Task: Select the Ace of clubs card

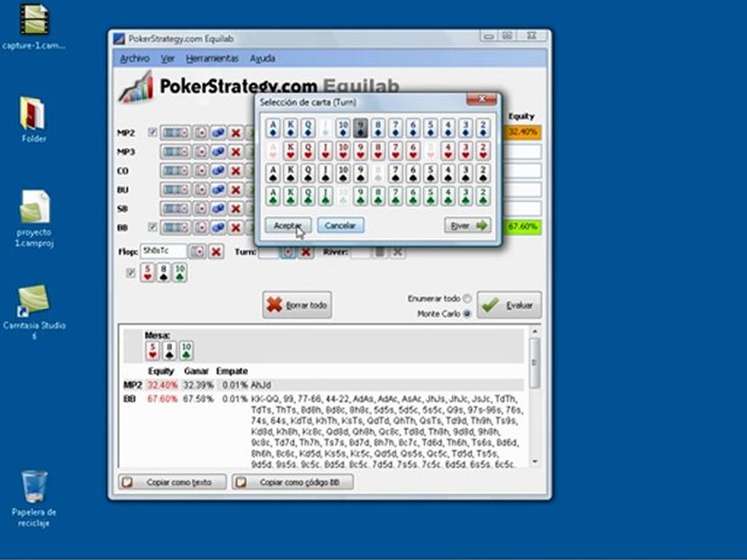Action: point(273,196)
